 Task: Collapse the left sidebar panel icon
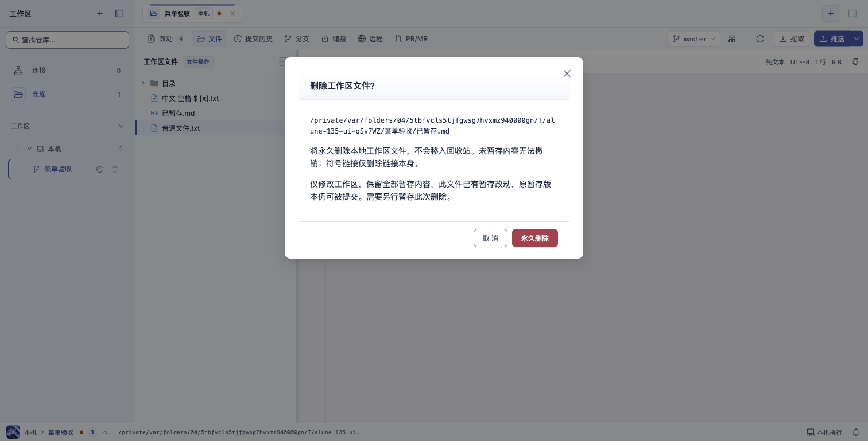(119, 14)
